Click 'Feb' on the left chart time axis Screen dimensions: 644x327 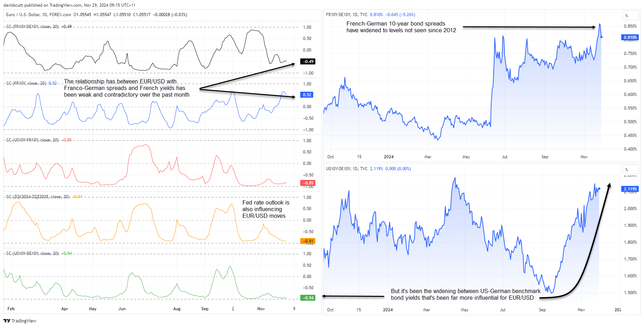tap(11, 309)
